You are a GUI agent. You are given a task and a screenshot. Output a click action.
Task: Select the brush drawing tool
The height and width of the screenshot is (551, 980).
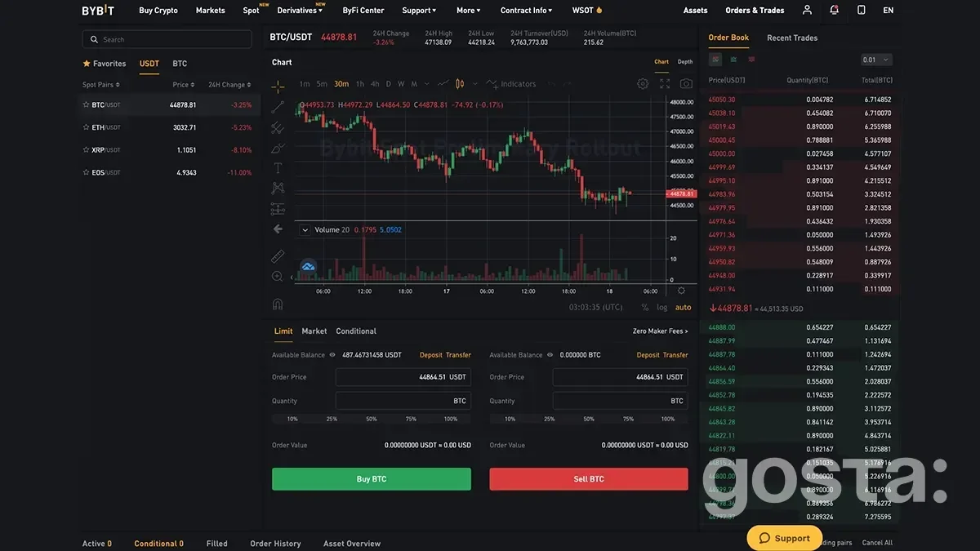pos(278,148)
